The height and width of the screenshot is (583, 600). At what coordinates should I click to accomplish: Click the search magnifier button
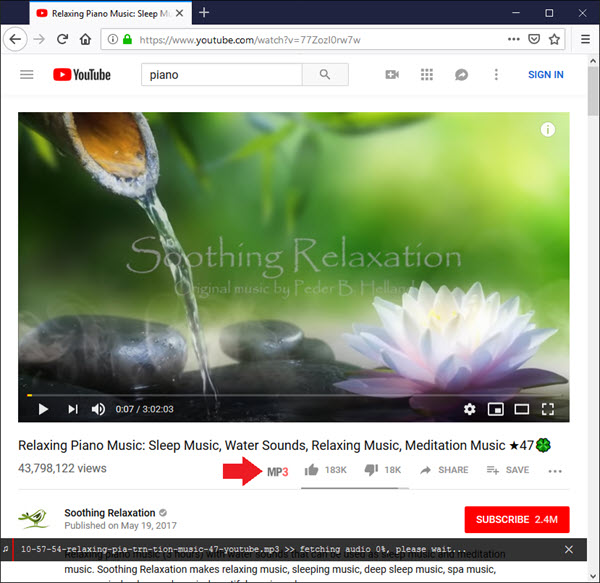325,75
